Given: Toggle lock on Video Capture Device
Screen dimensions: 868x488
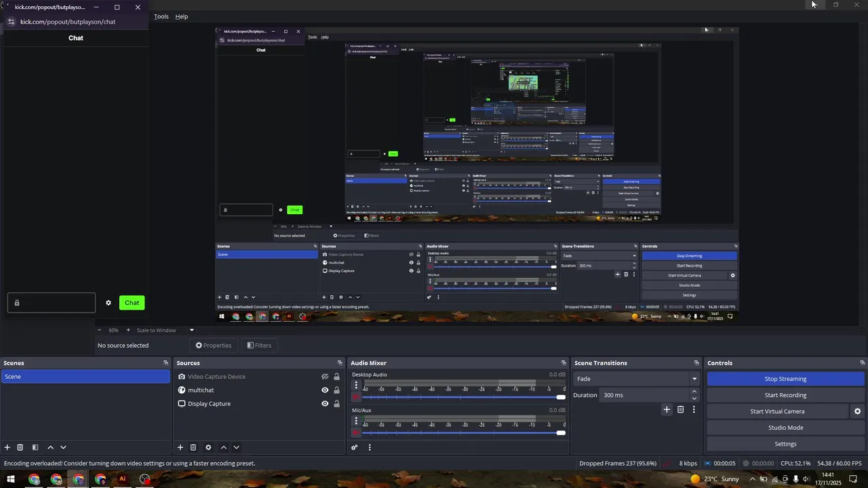Looking at the screenshot, I should (x=336, y=377).
